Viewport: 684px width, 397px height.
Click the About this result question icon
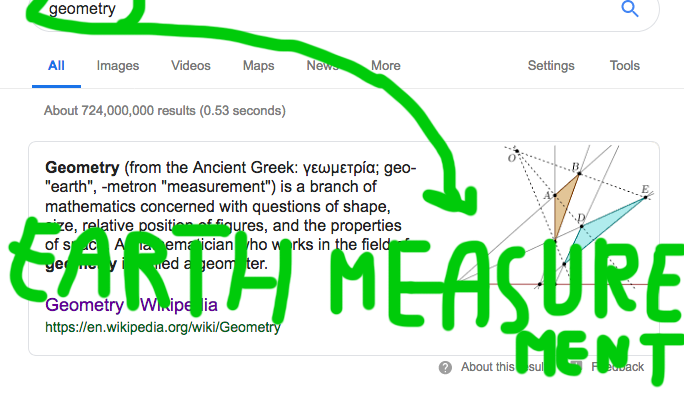click(x=445, y=367)
